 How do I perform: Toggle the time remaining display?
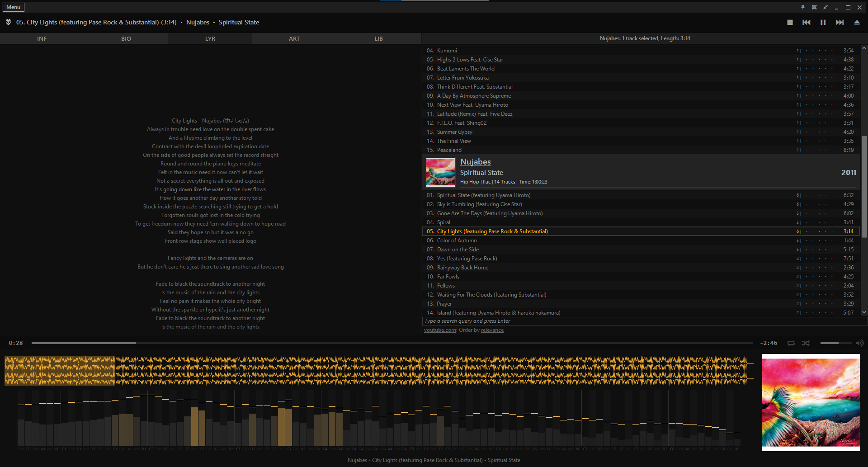[769, 343]
